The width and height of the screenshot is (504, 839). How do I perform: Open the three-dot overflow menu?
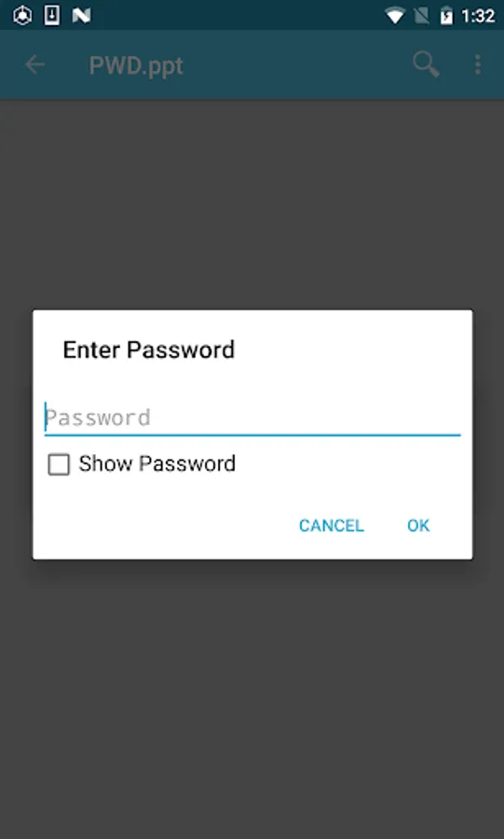point(477,65)
